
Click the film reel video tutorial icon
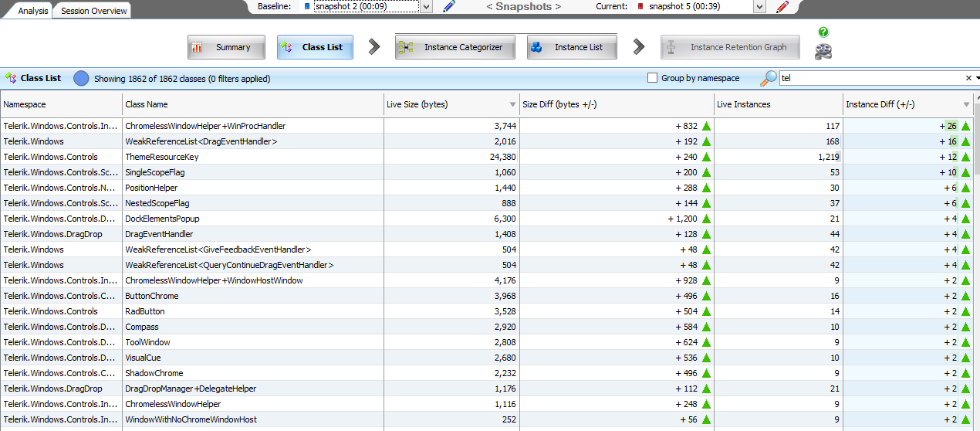pyautogui.click(x=823, y=51)
